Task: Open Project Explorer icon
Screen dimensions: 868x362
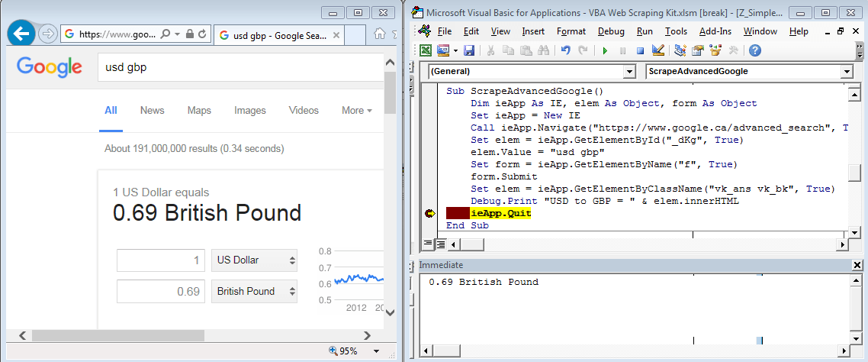Action: tap(681, 50)
